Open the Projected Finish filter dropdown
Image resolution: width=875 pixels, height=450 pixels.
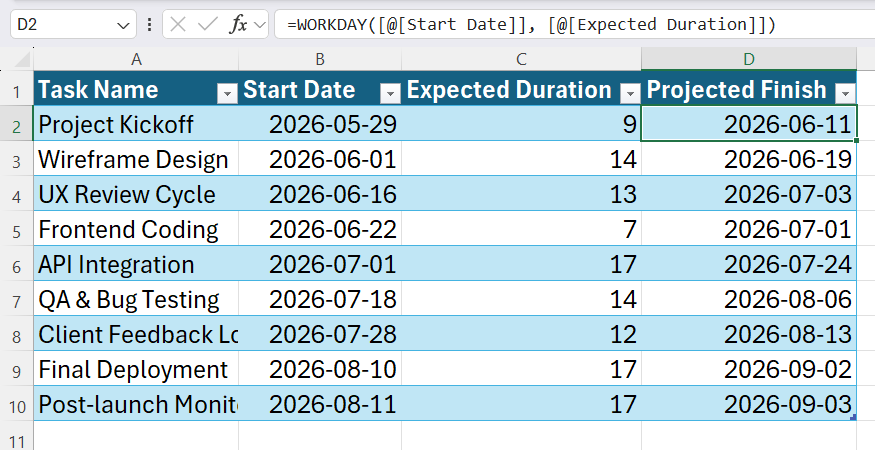[845, 94]
